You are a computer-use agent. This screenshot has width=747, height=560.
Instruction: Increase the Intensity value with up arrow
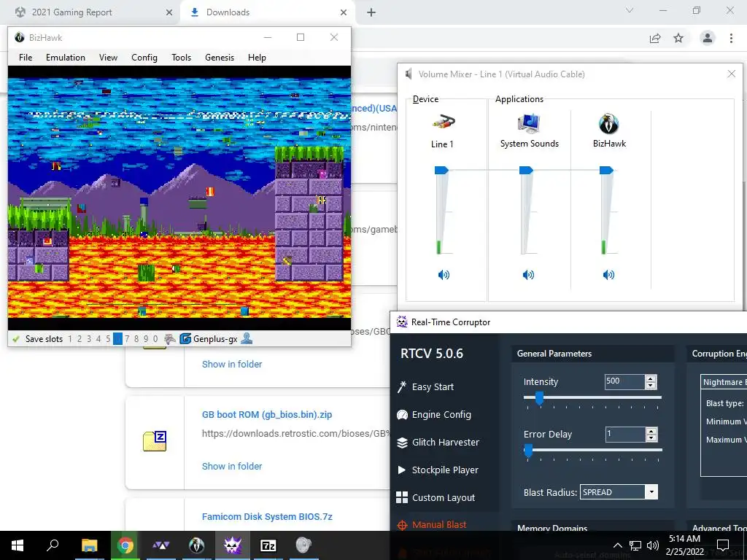651,378
